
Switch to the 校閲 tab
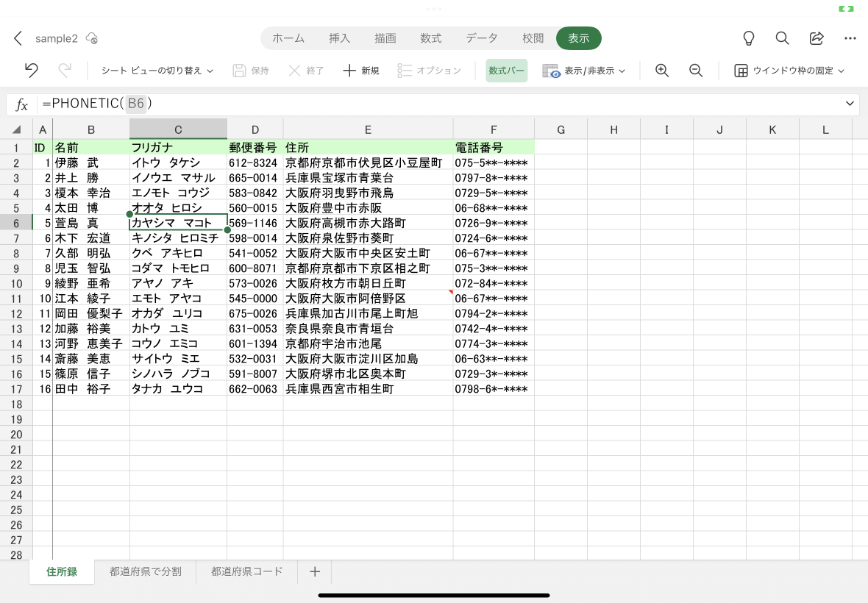tap(533, 38)
